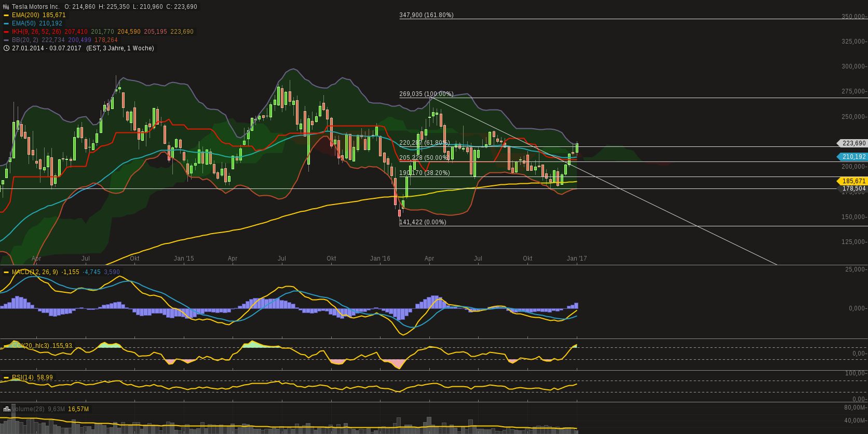Select the IKH(9, 26, 52, 26) indicator label
Image resolution: width=868 pixels, height=434 pixels.
click(x=36, y=32)
